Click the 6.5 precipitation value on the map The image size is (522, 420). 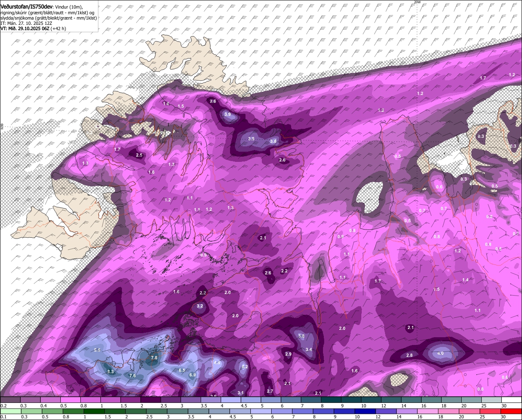(182, 370)
